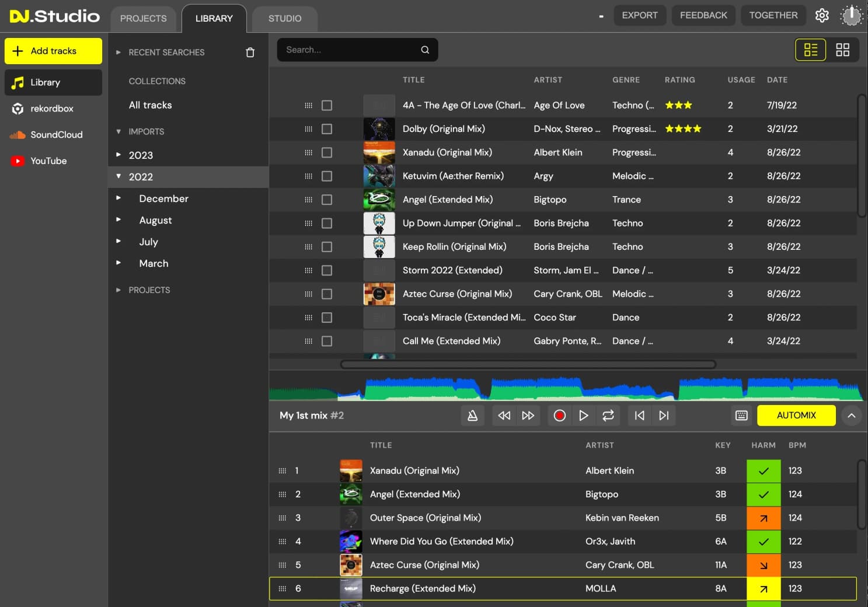Expand the December folder
The width and height of the screenshot is (868, 607).
[x=118, y=198]
